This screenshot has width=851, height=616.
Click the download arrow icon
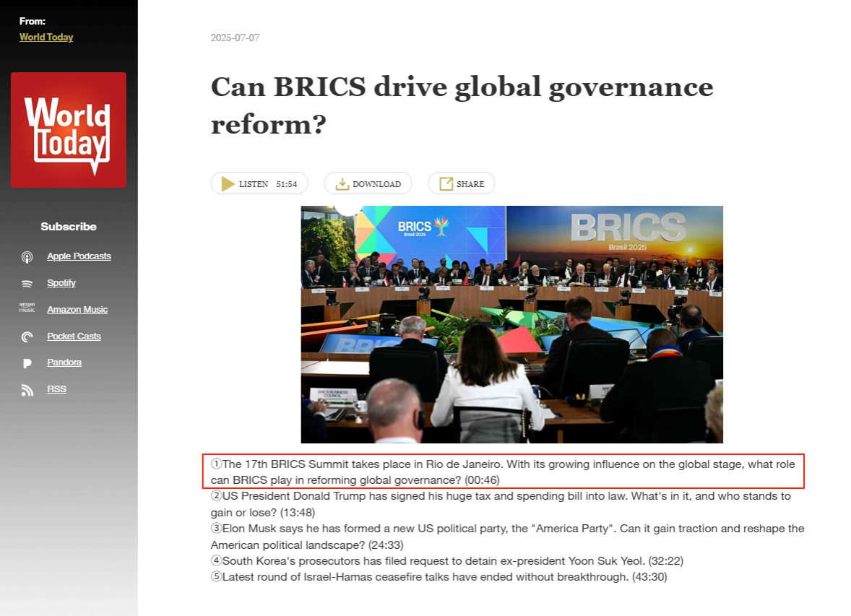point(342,184)
